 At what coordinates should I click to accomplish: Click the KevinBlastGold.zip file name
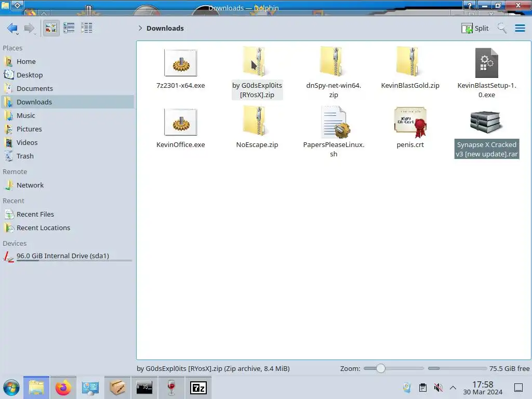pos(410,86)
